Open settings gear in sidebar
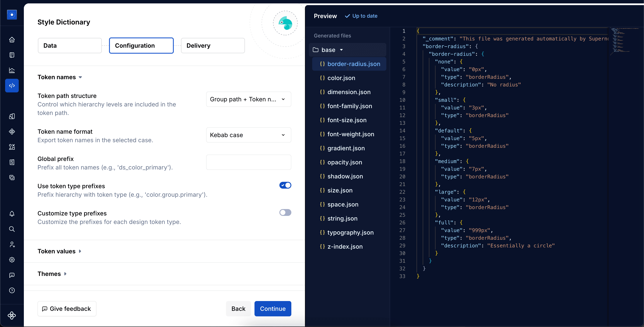This screenshot has height=327, width=644. tap(12, 260)
